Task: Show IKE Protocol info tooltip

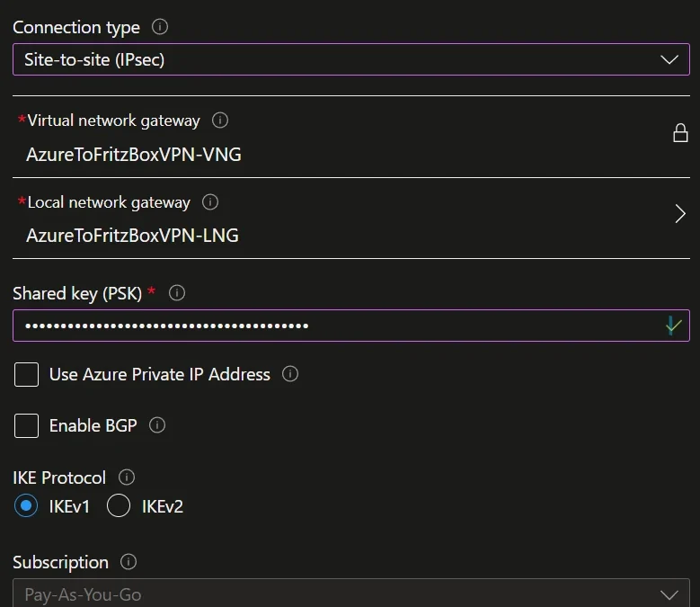Action: tap(127, 477)
